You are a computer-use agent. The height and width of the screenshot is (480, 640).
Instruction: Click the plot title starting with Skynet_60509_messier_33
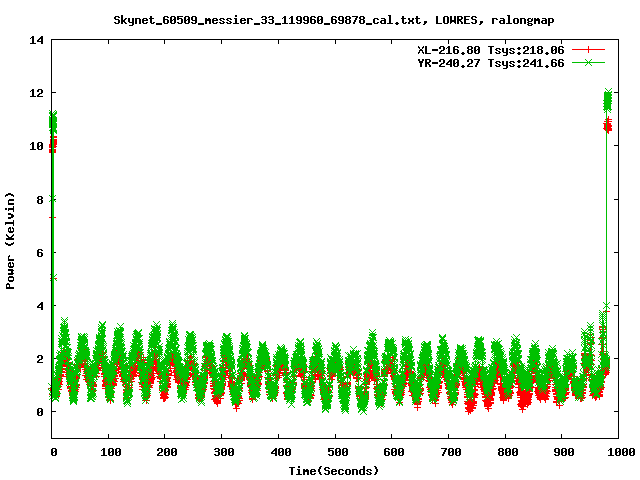[334, 20]
